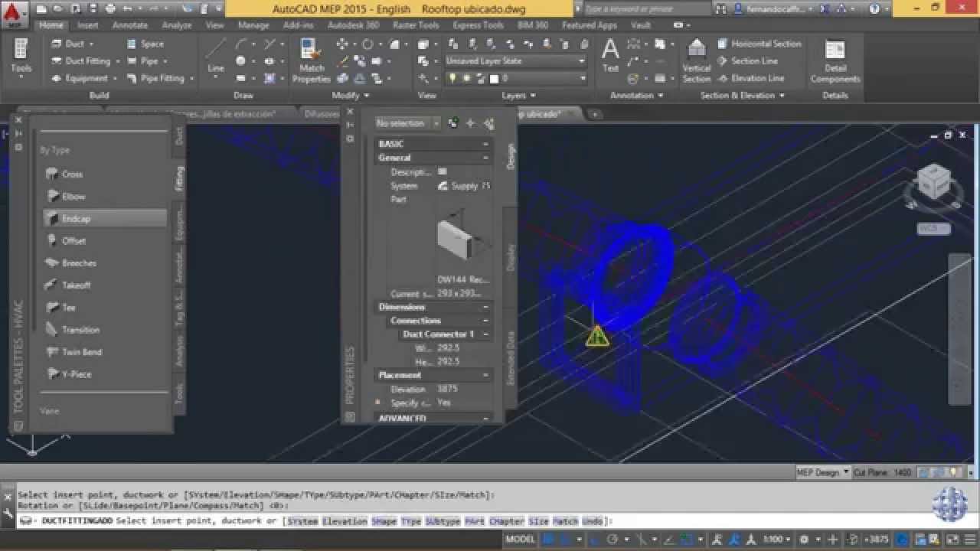Expand the Annotation panel dropdown
This screenshot has width=980, height=551.
click(637, 96)
